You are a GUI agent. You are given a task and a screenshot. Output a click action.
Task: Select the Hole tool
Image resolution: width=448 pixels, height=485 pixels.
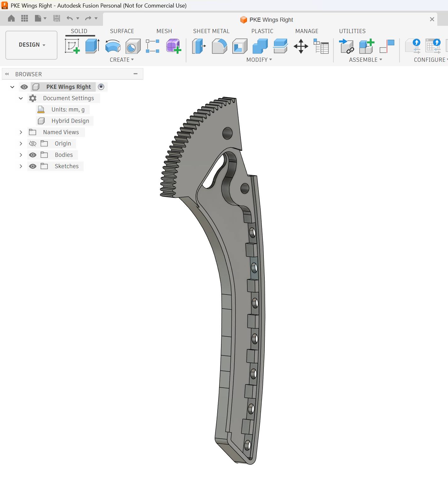point(133,46)
